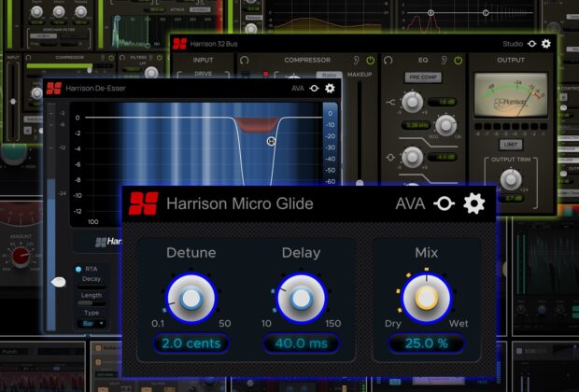Select the H frequency node on De-Esser graph
579x392 pixels.
pyautogui.click(x=271, y=141)
